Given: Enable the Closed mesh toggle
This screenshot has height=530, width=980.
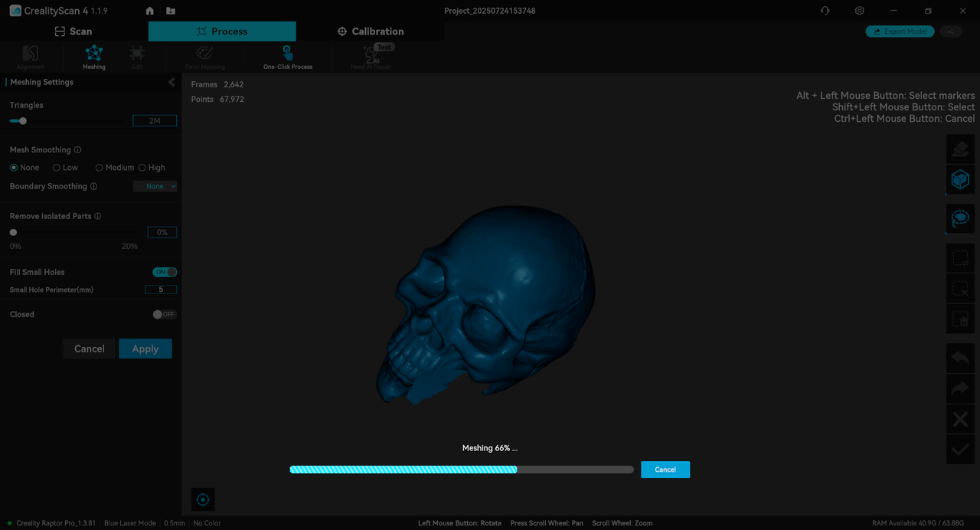Looking at the screenshot, I should pyautogui.click(x=164, y=315).
